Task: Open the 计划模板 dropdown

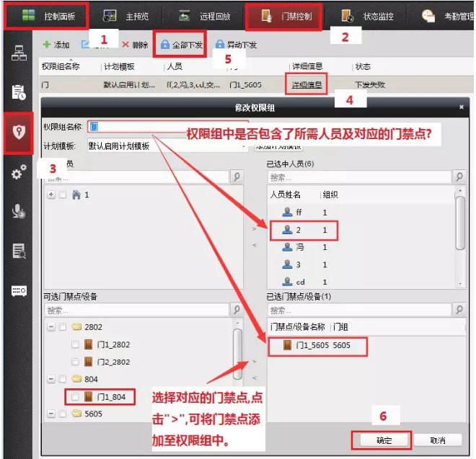Action: point(167,146)
